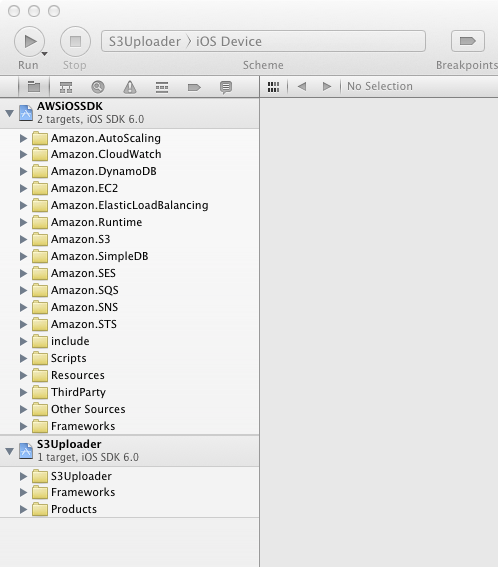Expand the Amazon.SES folder
498x567 pixels.
coord(24,273)
